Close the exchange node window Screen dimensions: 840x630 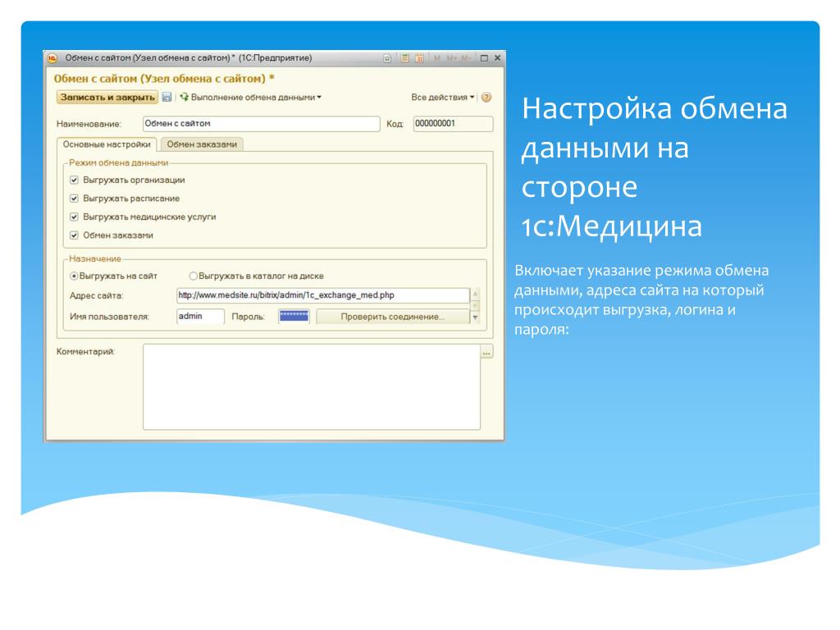coord(497,58)
